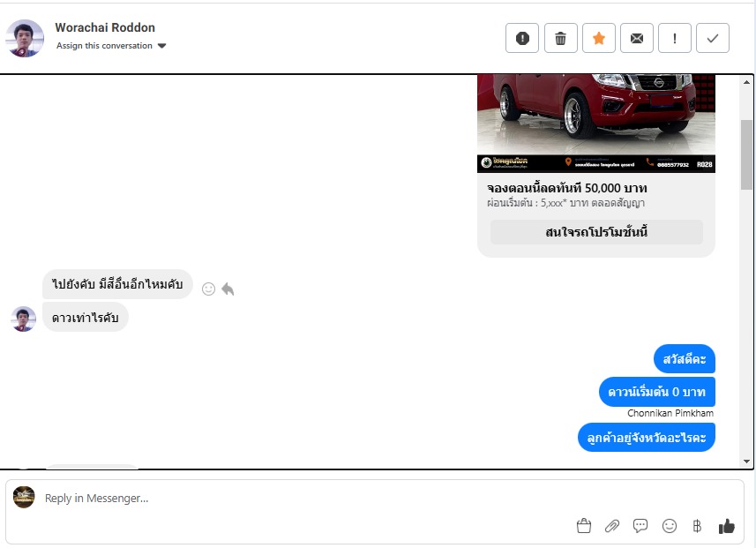Open the shopping bag product icon
This screenshot has height=548, width=756.
pos(583,526)
